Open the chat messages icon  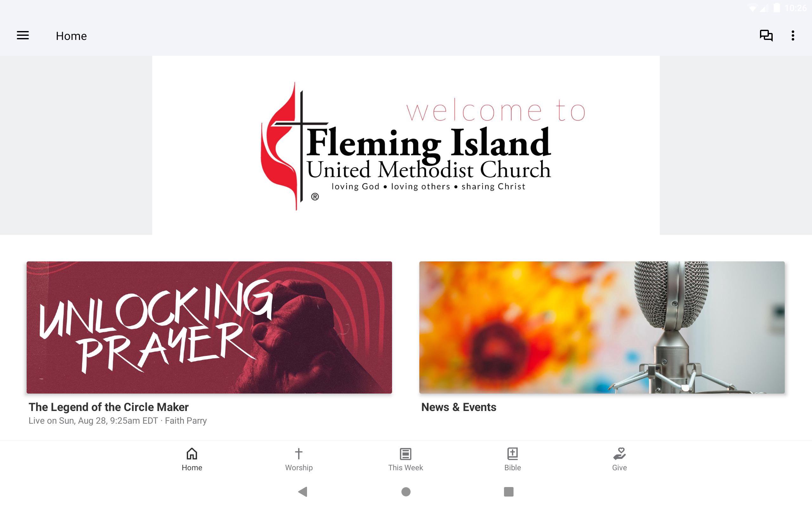pyautogui.click(x=766, y=35)
